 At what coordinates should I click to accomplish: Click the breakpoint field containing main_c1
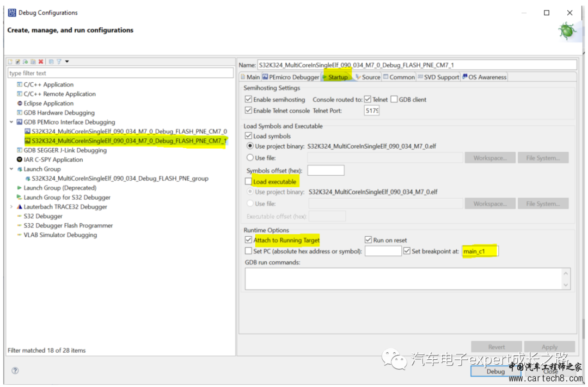[480, 251]
